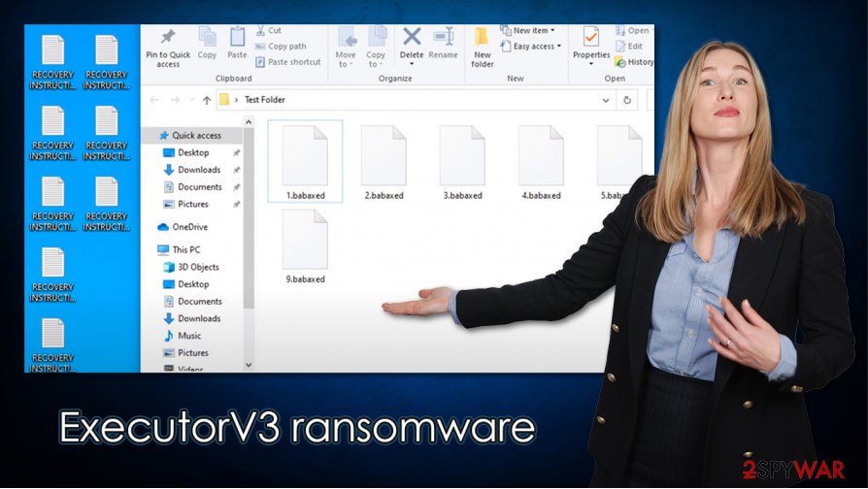Open Desktop under This PC

point(193,283)
